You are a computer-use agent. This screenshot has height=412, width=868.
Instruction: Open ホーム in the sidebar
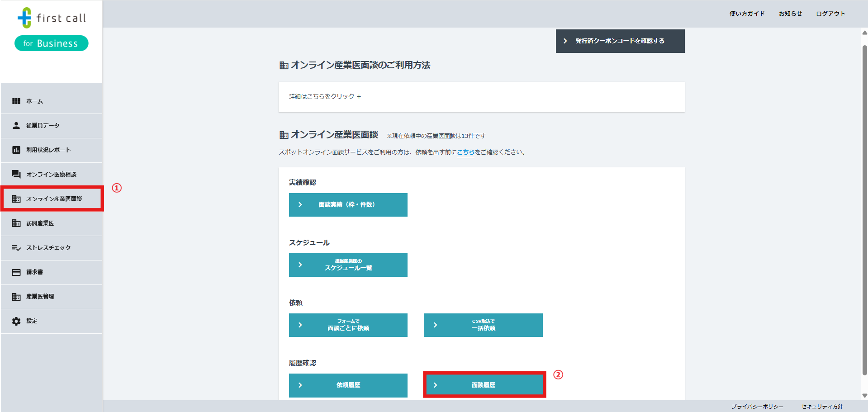52,101
